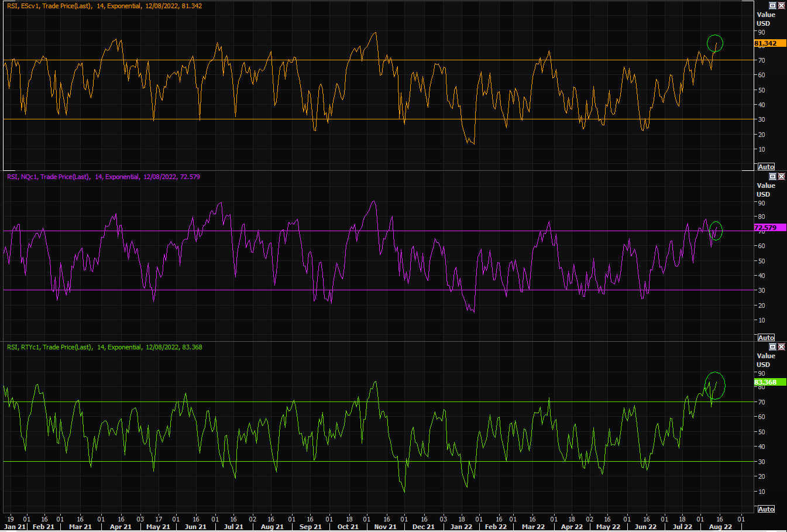
Task: Close the NQc1 RSI chart panel
Action: (x=781, y=176)
